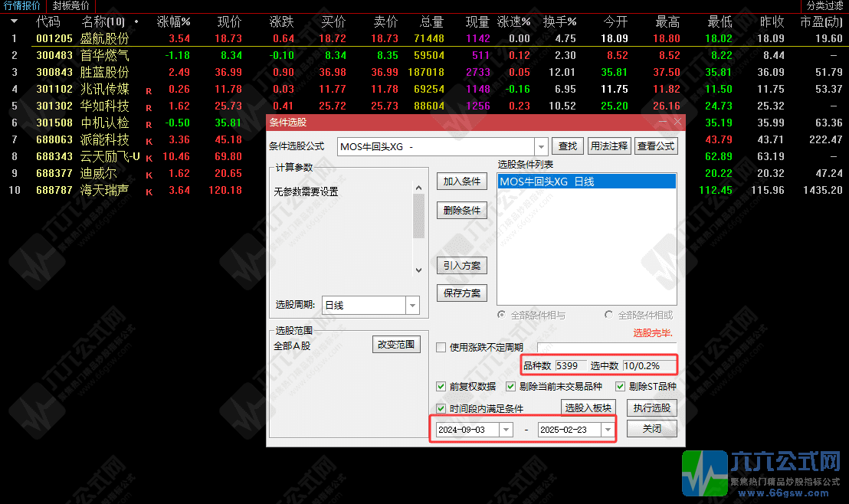Click the R marker beside 华如科技
The height and width of the screenshot is (504, 849).
149,107
